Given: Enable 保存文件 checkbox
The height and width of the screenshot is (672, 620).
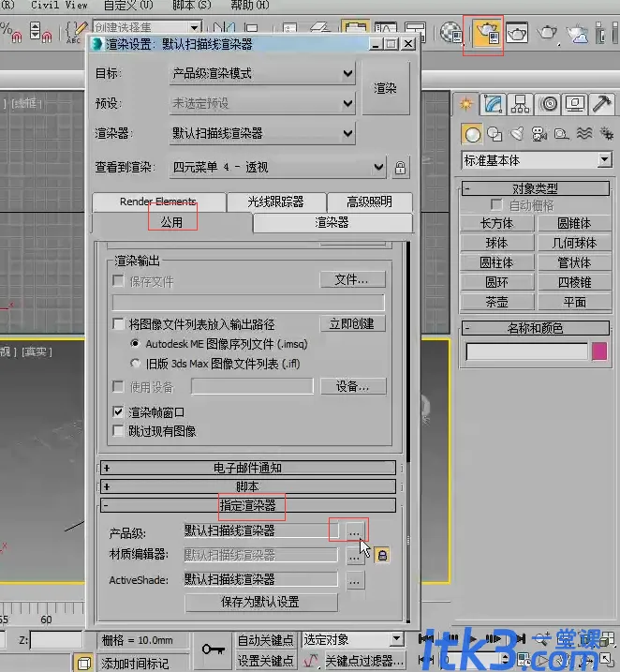Looking at the screenshot, I should click(118, 281).
